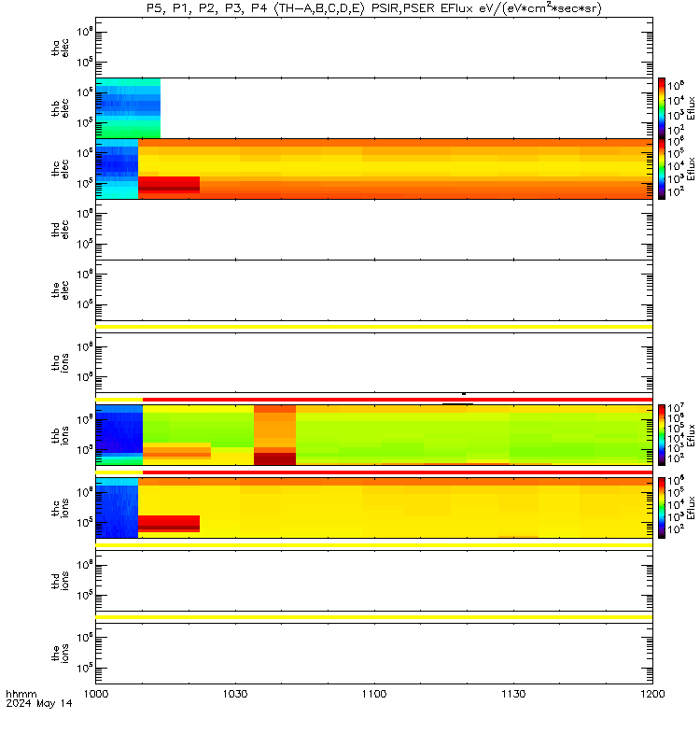Select the 'thd ions' panel label
Screen dimensions: 700x747
[x=61, y=581]
